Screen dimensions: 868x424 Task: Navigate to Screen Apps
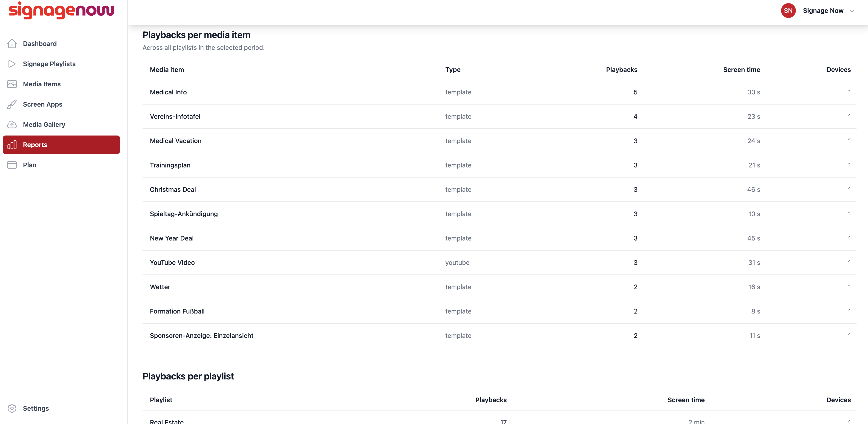tap(61, 105)
